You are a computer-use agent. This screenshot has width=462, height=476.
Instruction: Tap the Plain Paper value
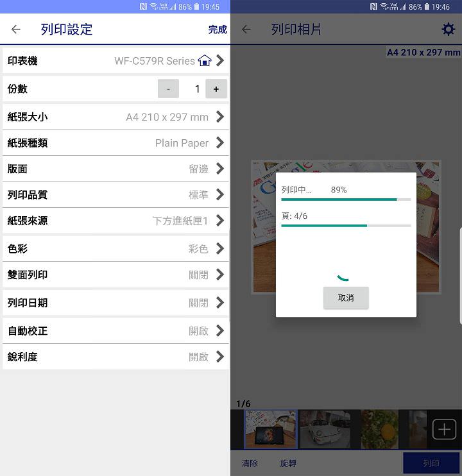(182, 143)
